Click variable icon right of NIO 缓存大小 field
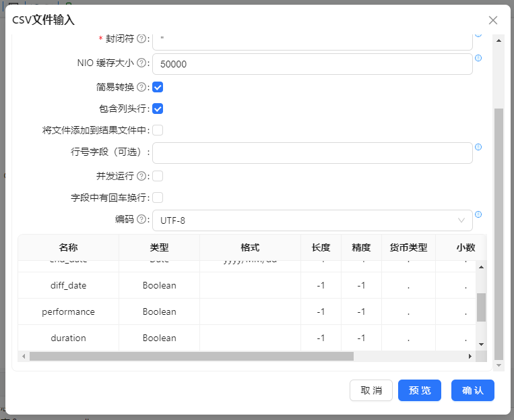Image resolution: width=514 pixels, height=420 pixels. [478, 58]
